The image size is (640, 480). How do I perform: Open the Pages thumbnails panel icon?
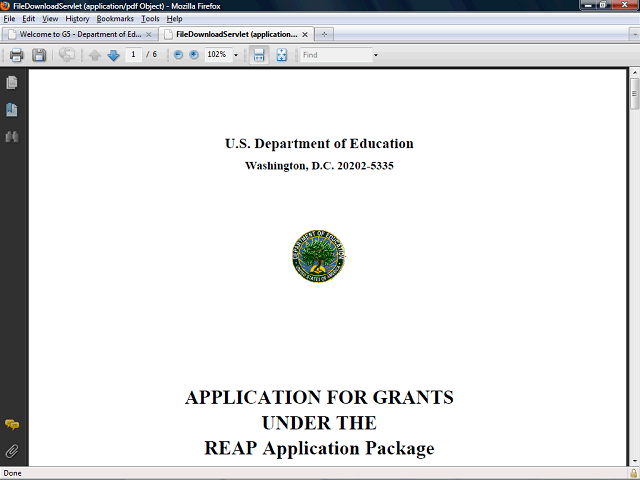[x=12, y=82]
